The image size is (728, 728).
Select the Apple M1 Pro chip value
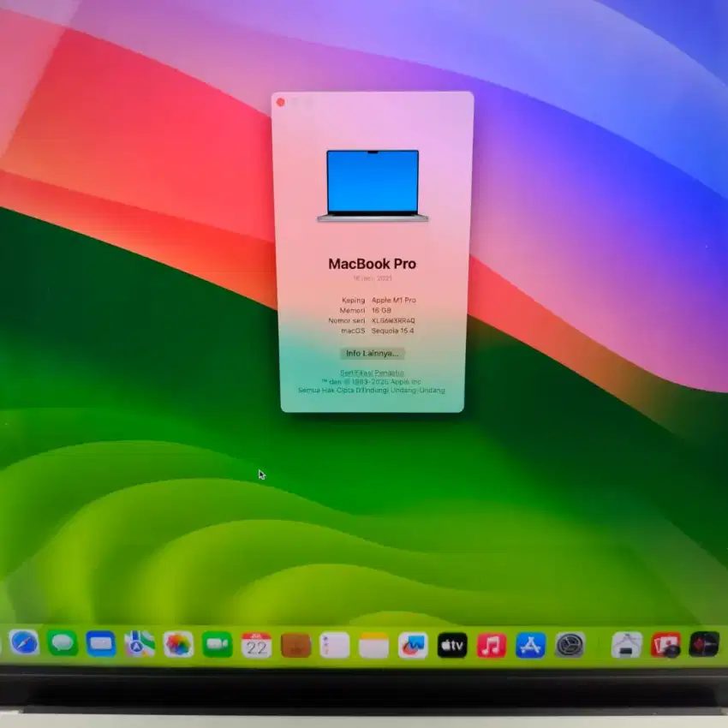(x=394, y=301)
